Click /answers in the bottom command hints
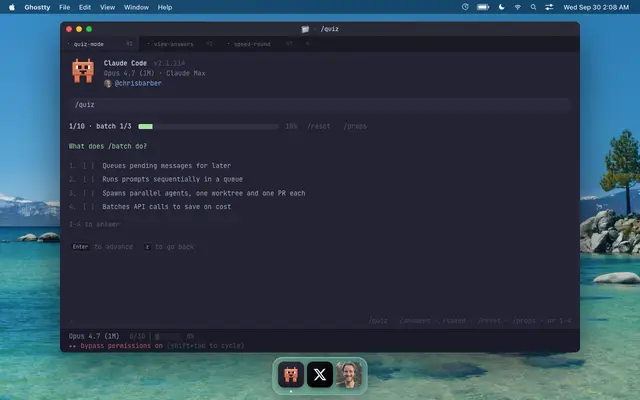 point(415,321)
